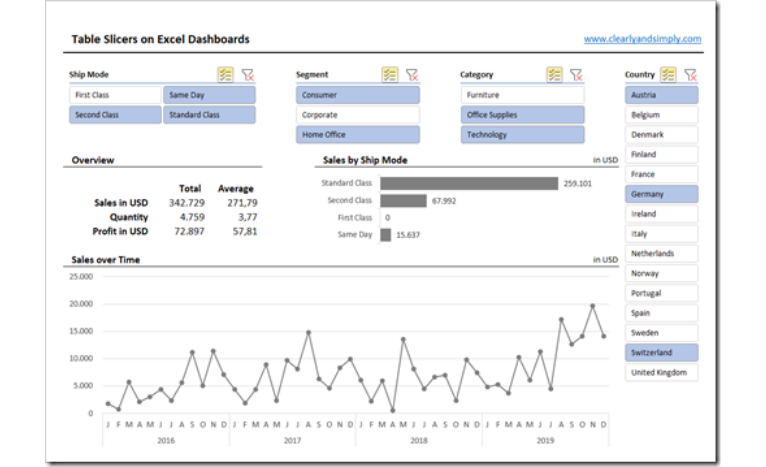This screenshot has width=766, height=467.
Task: Open www.clearlyandsimply.com link
Action: 642,39
